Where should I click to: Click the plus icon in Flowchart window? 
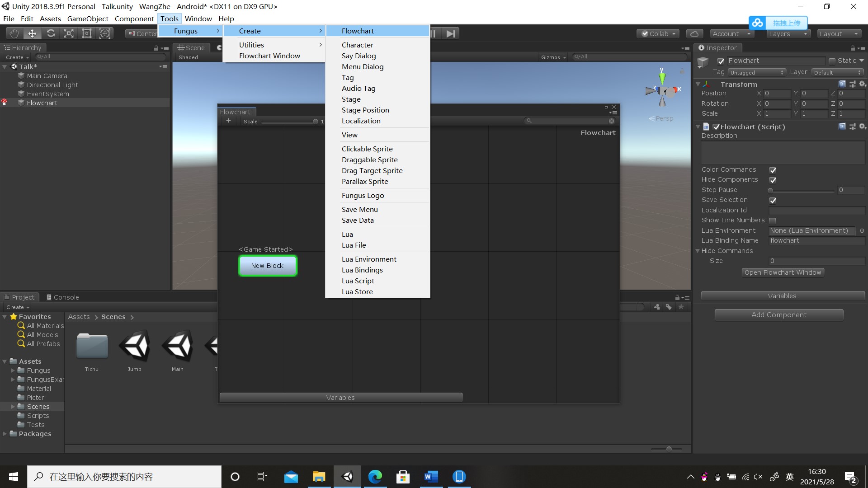tap(228, 121)
